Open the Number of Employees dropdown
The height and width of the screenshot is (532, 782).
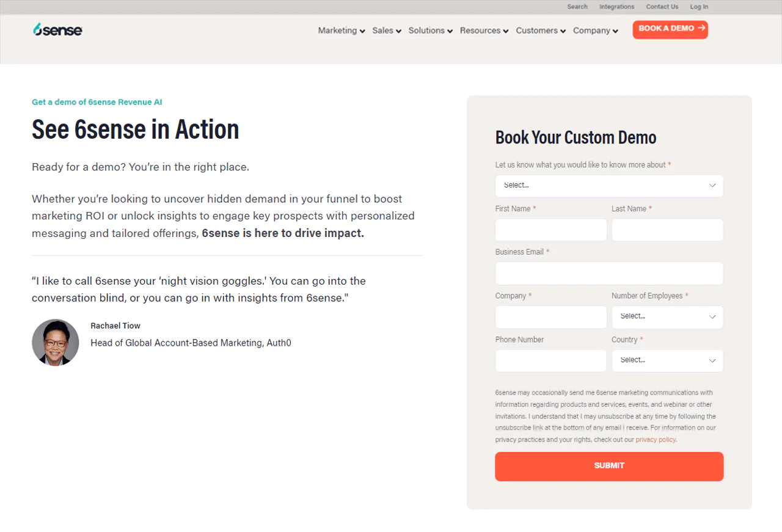pyautogui.click(x=667, y=317)
